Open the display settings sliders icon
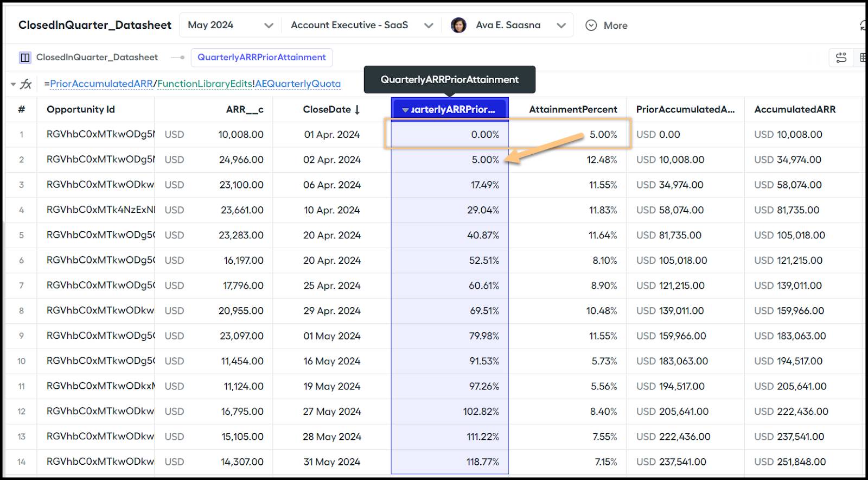Screen dimensions: 868x480 [x=841, y=58]
